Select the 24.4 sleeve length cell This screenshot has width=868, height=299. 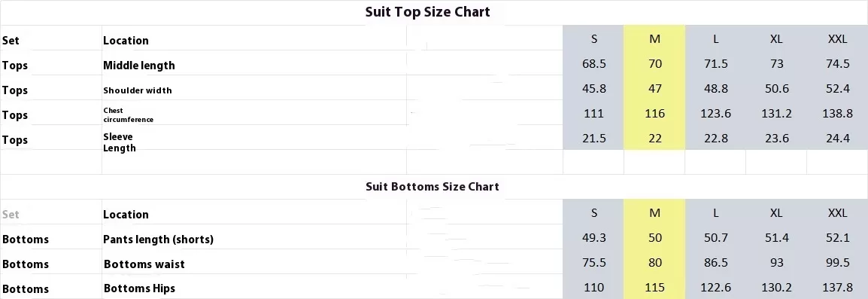point(838,139)
